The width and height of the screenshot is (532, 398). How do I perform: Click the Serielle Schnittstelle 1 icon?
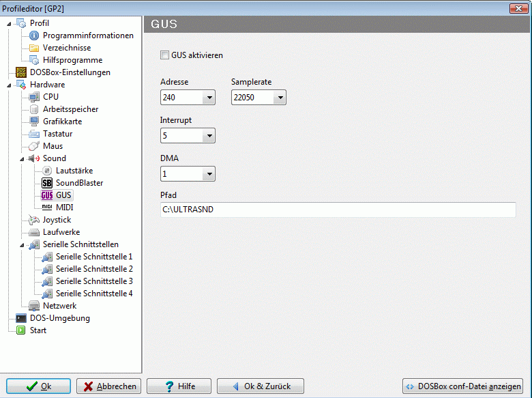pyautogui.click(x=47, y=257)
